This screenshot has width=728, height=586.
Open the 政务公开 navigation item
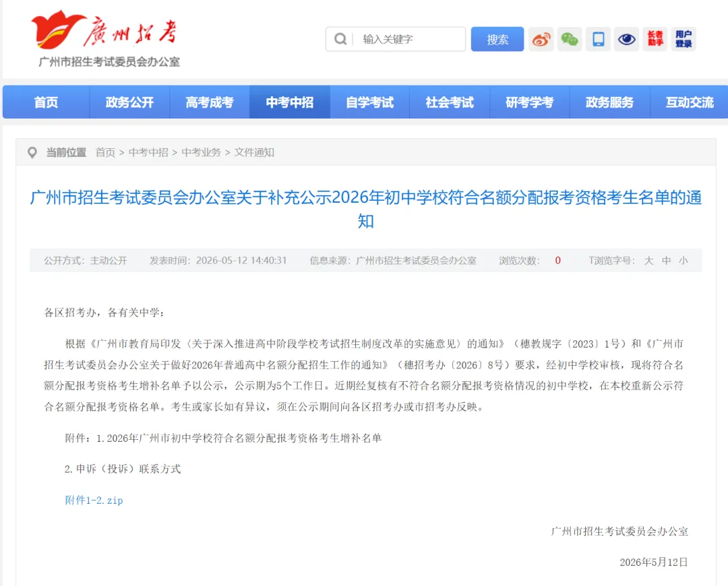point(129,102)
